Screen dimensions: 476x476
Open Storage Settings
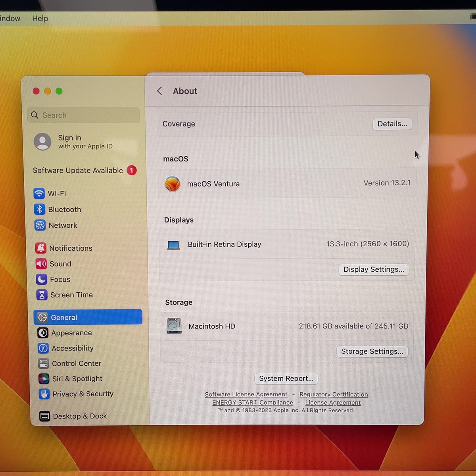pos(372,351)
